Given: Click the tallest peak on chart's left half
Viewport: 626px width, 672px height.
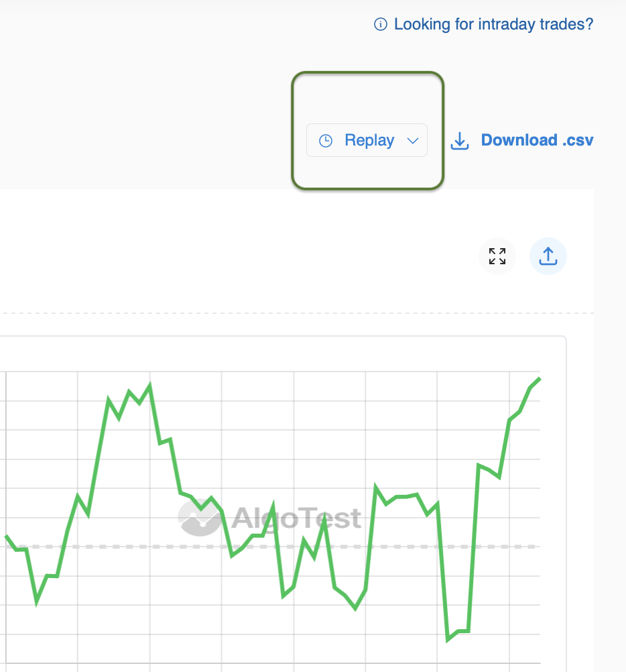Looking at the screenshot, I should 150,385.
